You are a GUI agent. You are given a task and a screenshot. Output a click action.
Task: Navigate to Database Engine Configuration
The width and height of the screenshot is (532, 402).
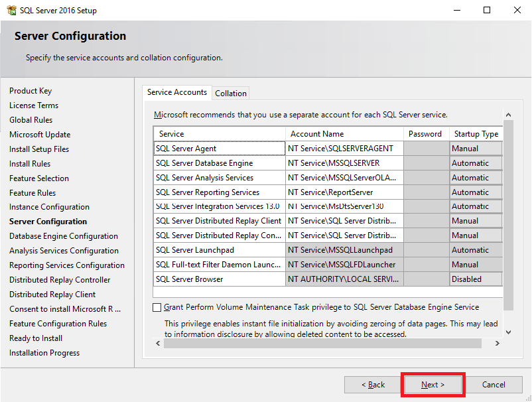click(63, 235)
